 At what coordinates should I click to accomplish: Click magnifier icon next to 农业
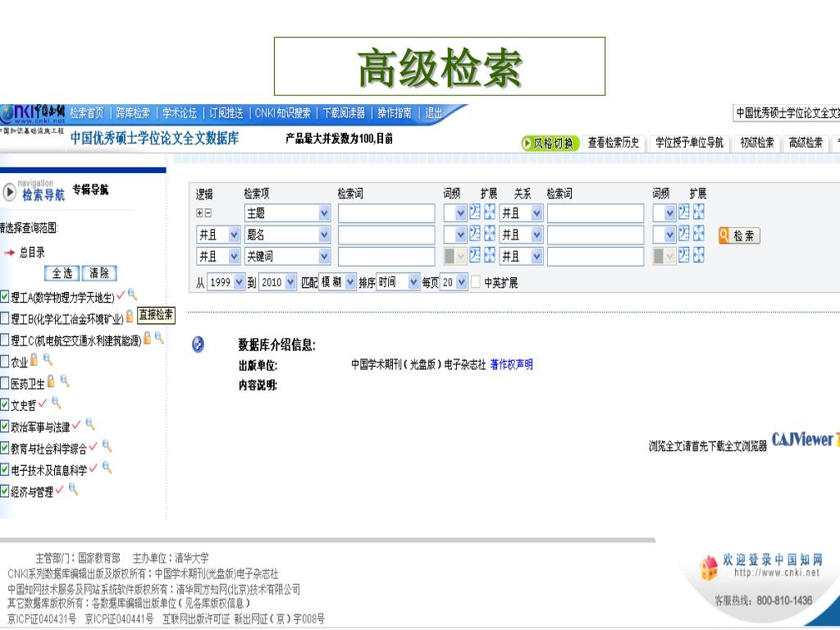click(48, 359)
